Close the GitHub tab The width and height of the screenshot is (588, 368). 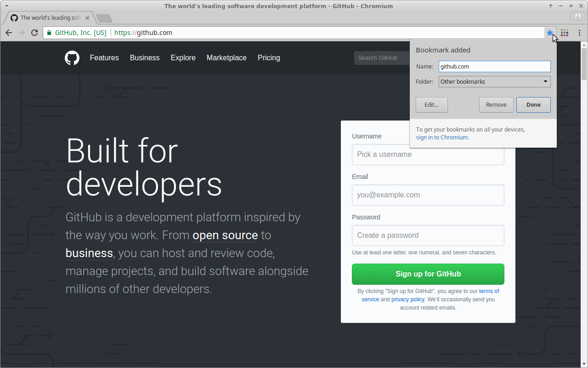click(87, 18)
